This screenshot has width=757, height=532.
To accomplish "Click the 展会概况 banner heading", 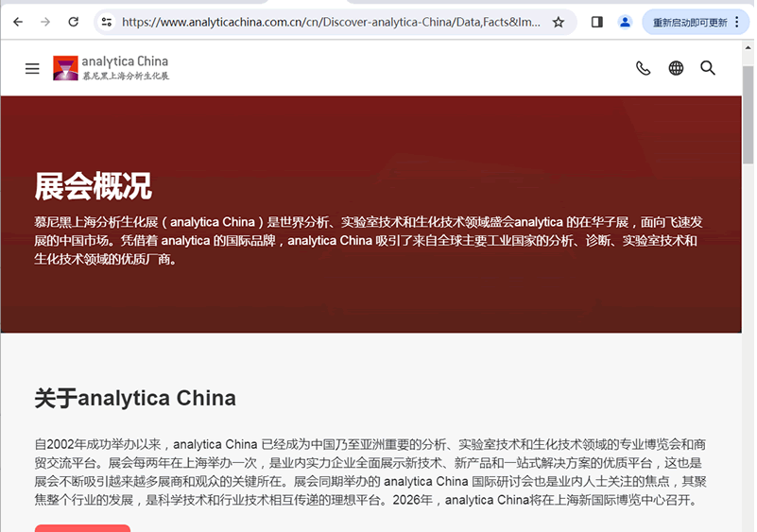I will pos(94,186).
